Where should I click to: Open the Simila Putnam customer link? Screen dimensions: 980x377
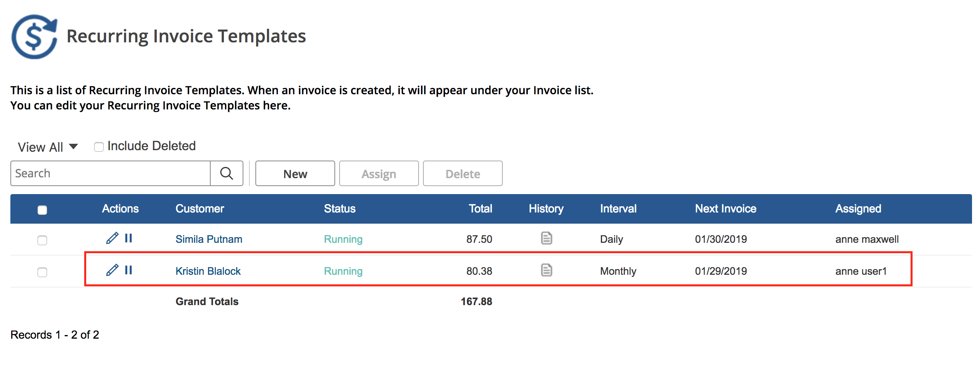click(x=209, y=239)
